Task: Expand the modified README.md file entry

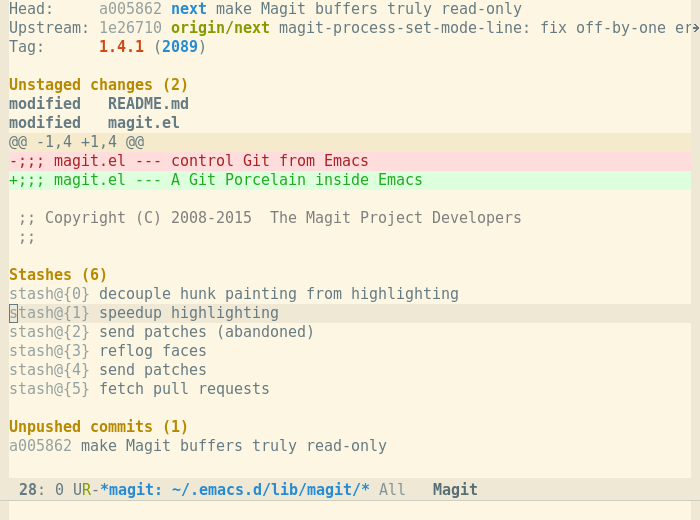Action: tap(98, 104)
